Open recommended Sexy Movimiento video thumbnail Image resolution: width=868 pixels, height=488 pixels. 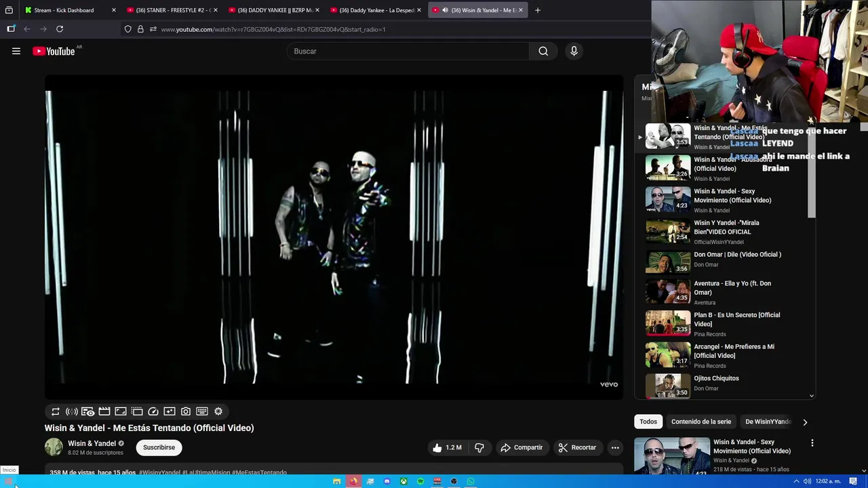pyautogui.click(x=671, y=455)
